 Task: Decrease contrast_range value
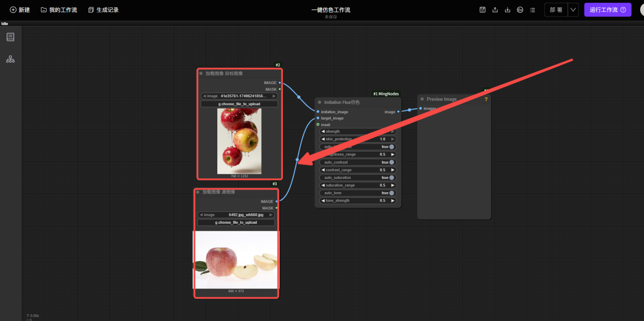(x=323, y=170)
